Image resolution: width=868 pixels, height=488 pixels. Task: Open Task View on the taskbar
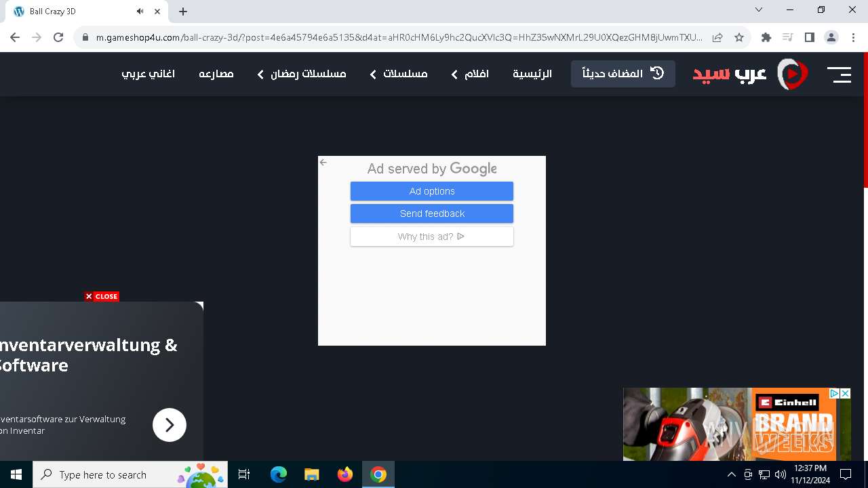(244, 474)
